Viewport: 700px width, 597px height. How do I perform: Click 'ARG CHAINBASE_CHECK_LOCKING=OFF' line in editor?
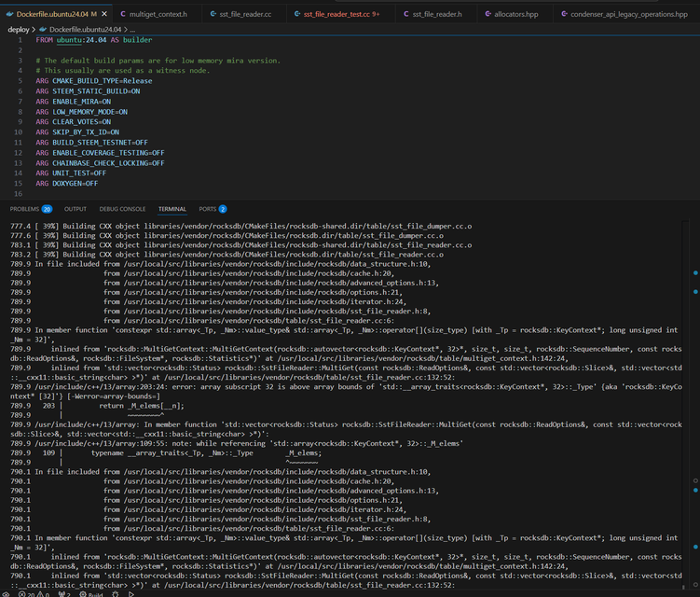(x=100, y=163)
